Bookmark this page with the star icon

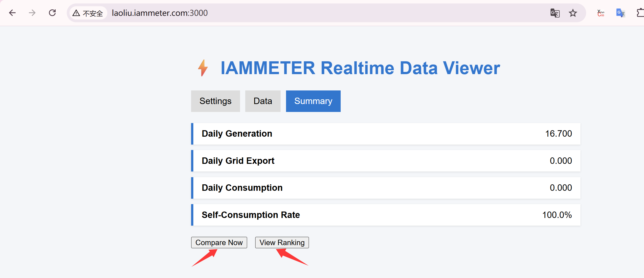pyautogui.click(x=573, y=13)
